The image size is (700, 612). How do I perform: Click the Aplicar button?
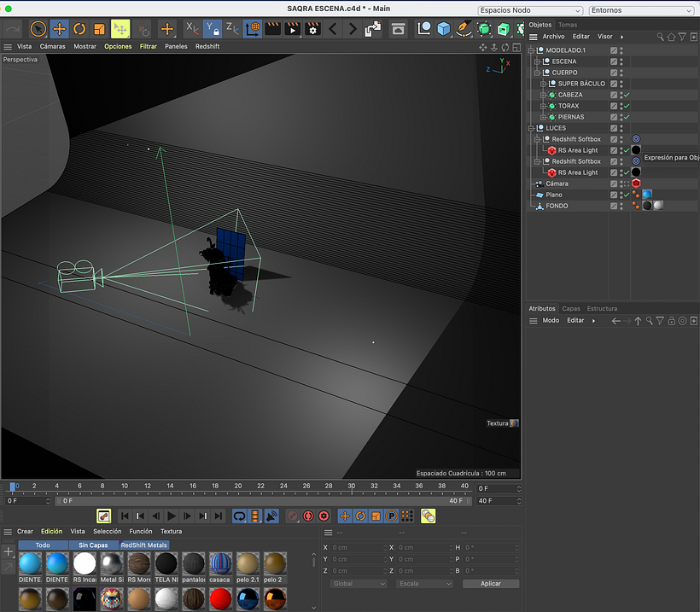pos(491,584)
